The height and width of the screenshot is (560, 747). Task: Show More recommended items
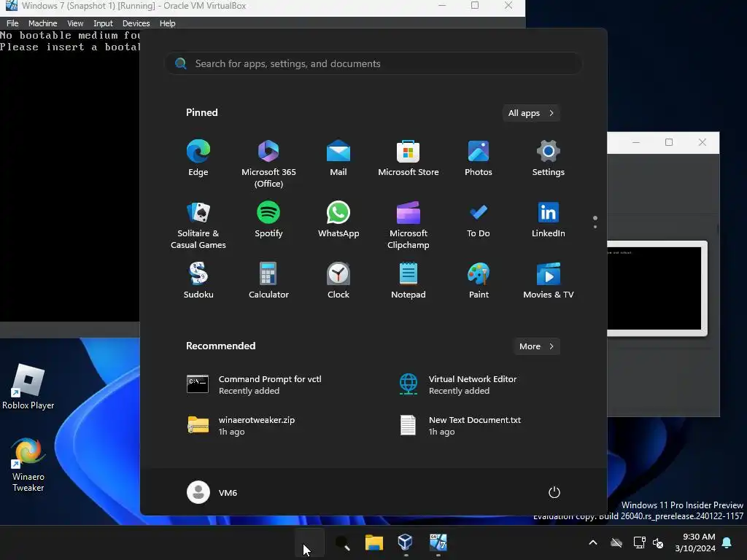[536, 346]
